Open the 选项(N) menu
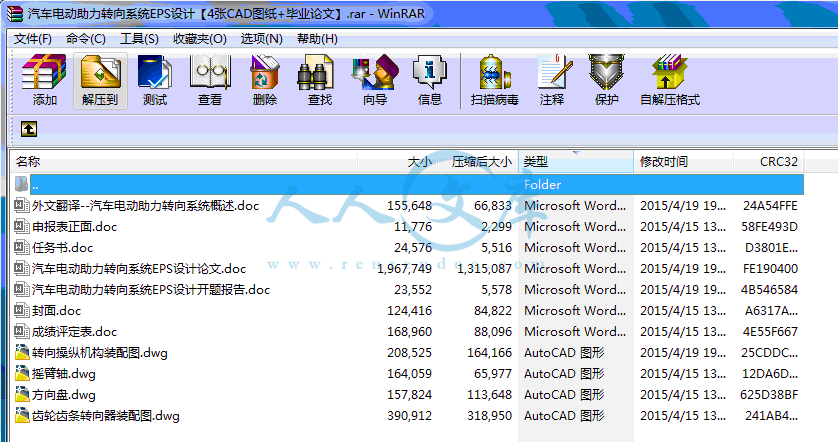 (261, 39)
